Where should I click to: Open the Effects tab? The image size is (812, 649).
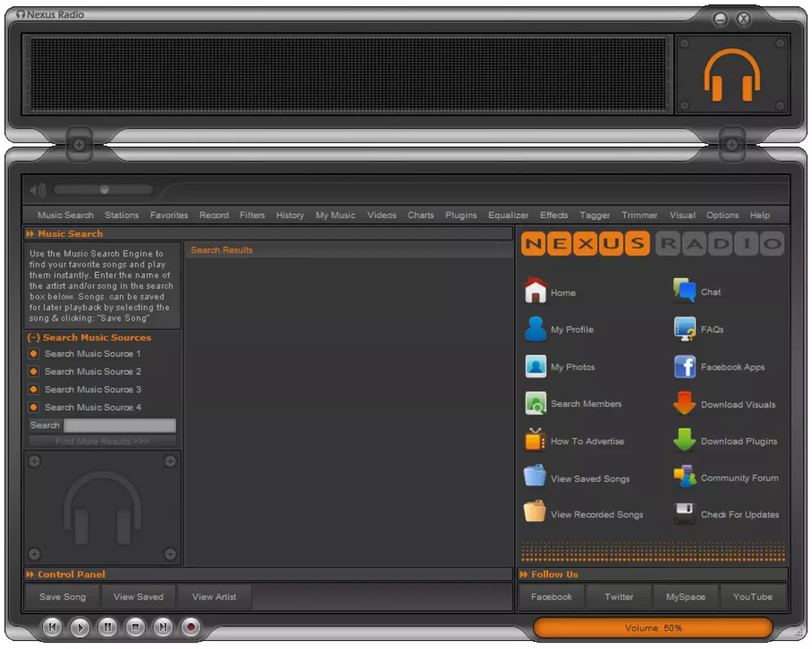pos(553,215)
